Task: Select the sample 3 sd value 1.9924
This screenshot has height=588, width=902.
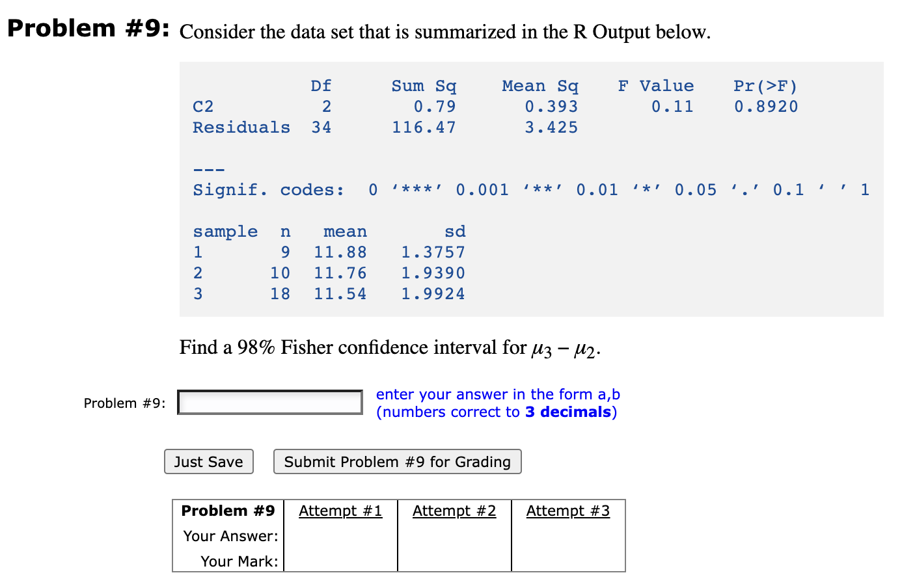Action: click(x=433, y=294)
